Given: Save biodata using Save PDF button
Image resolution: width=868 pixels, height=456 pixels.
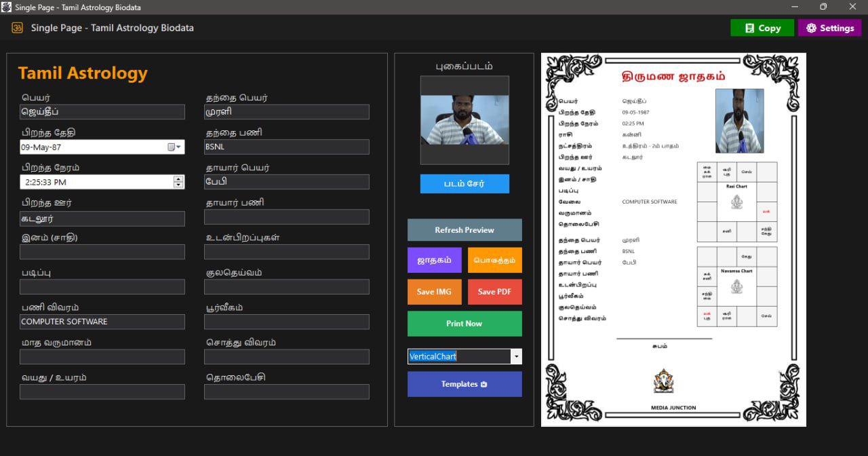Looking at the screenshot, I should pyautogui.click(x=495, y=292).
